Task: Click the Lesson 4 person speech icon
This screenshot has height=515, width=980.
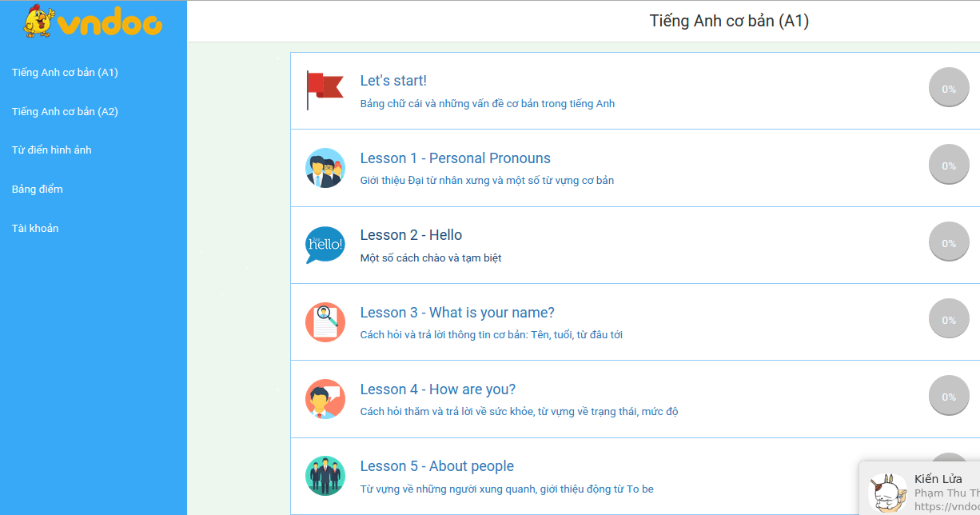Action: point(325,399)
